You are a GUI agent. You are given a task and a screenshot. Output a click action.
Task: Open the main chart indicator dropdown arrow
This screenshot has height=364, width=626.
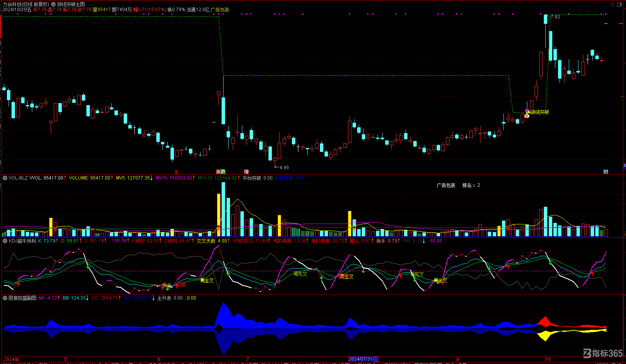coord(53,4)
